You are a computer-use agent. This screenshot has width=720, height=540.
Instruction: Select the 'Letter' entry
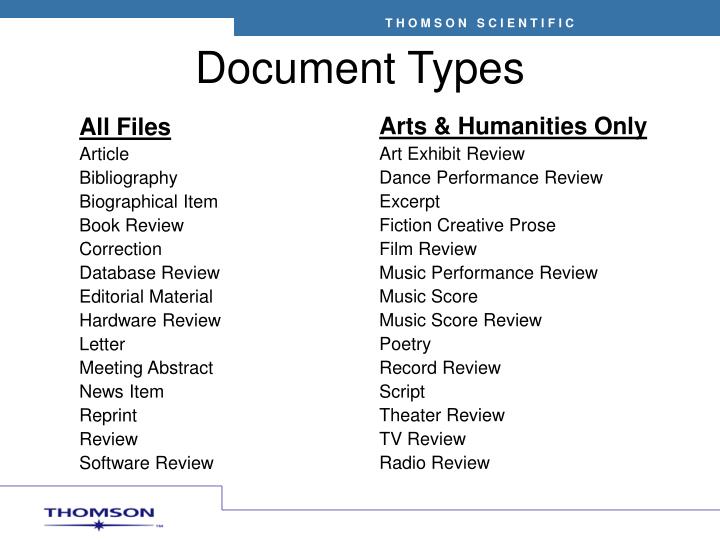click(102, 344)
